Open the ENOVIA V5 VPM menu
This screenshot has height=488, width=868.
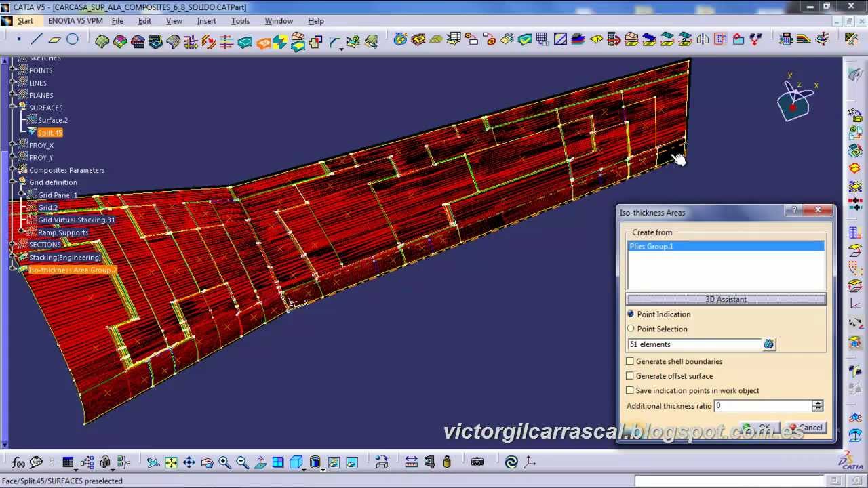[x=75, y=21]
